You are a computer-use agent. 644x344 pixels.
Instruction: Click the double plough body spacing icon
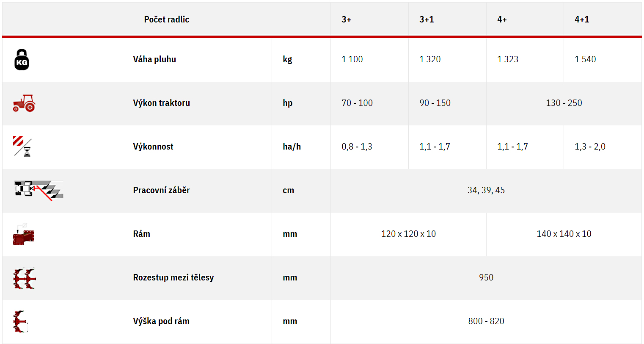(x=25, y=278)
